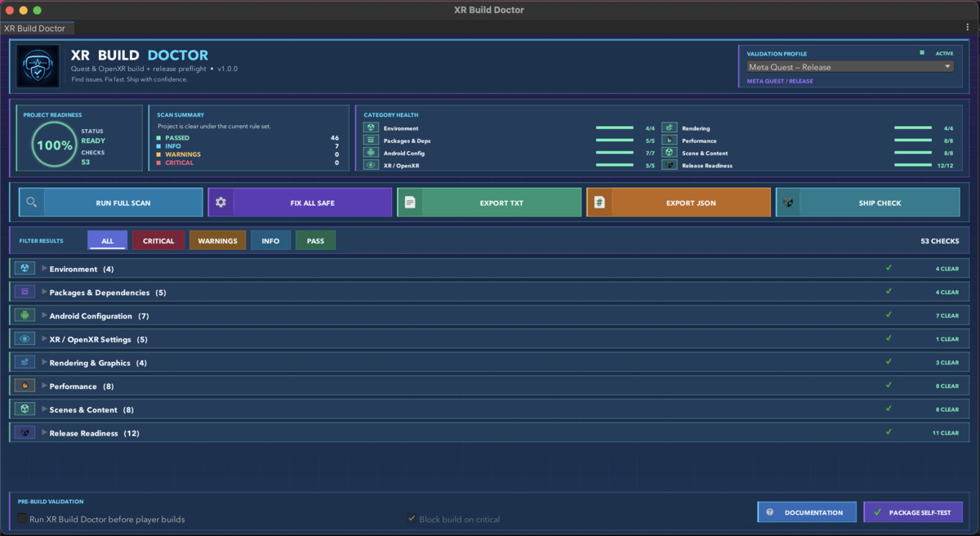The height and width of the screenshot is (536, 980).
Task: Expand the Performance (8) group
Action: 44,386
